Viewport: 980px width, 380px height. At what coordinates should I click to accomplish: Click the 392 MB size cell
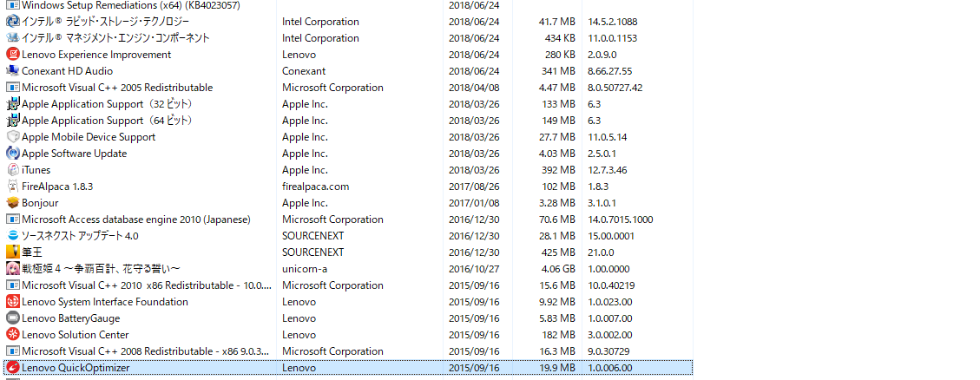coord(559,170)
